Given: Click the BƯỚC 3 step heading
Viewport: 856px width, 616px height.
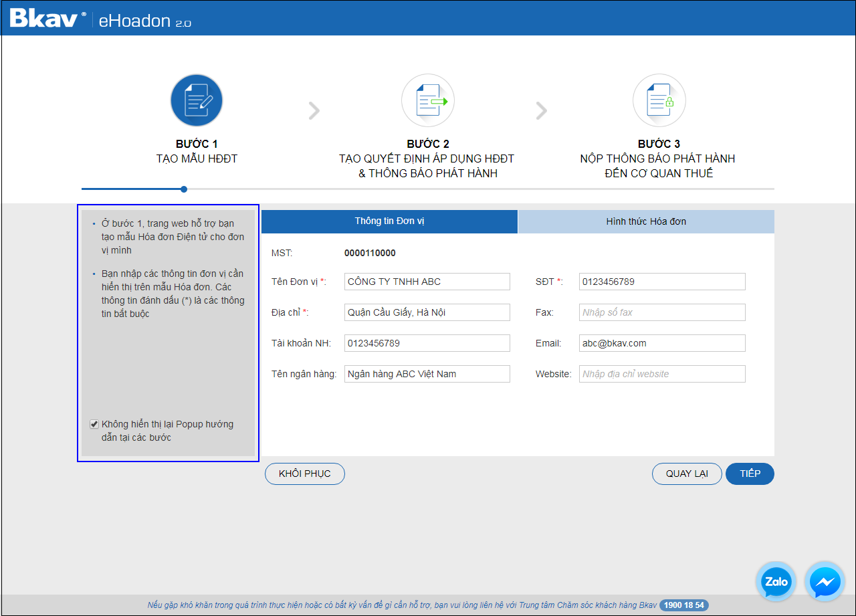Looking at the screenshot, I should 659,144.
